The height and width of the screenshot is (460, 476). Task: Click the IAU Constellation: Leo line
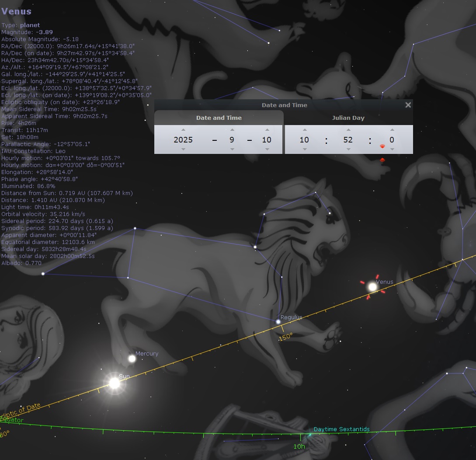[x=33, y=151]
